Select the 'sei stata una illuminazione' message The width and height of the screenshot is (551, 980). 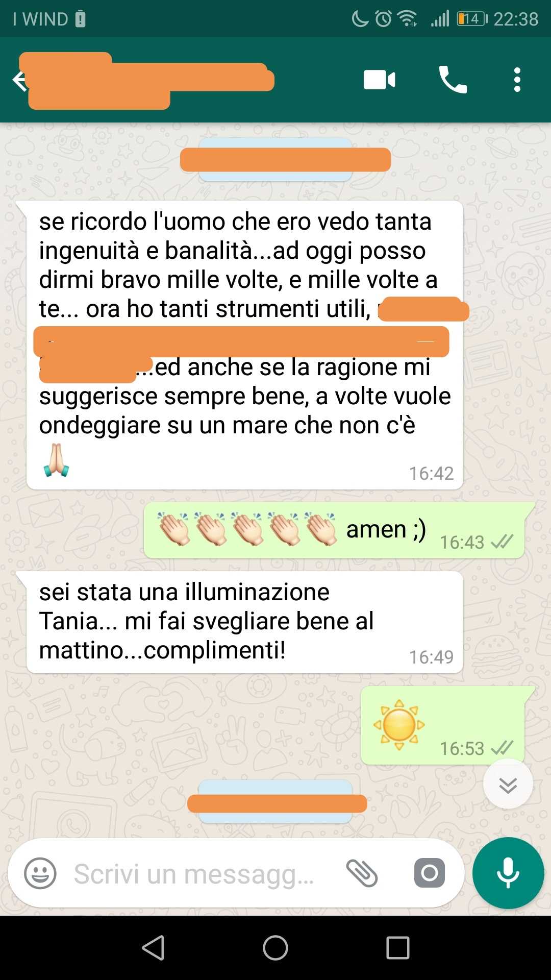pyautogui.click(x=245, y=622)
